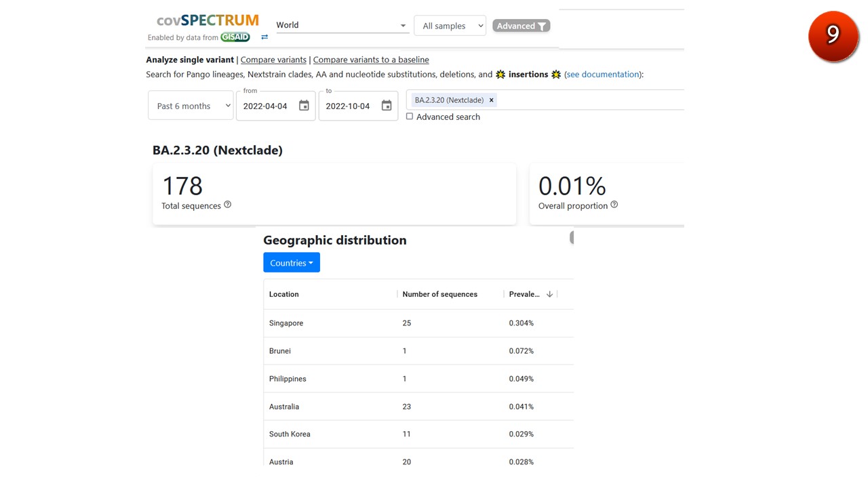Open the Past 6 months range dropdown
868x488 pixels.
191,106
